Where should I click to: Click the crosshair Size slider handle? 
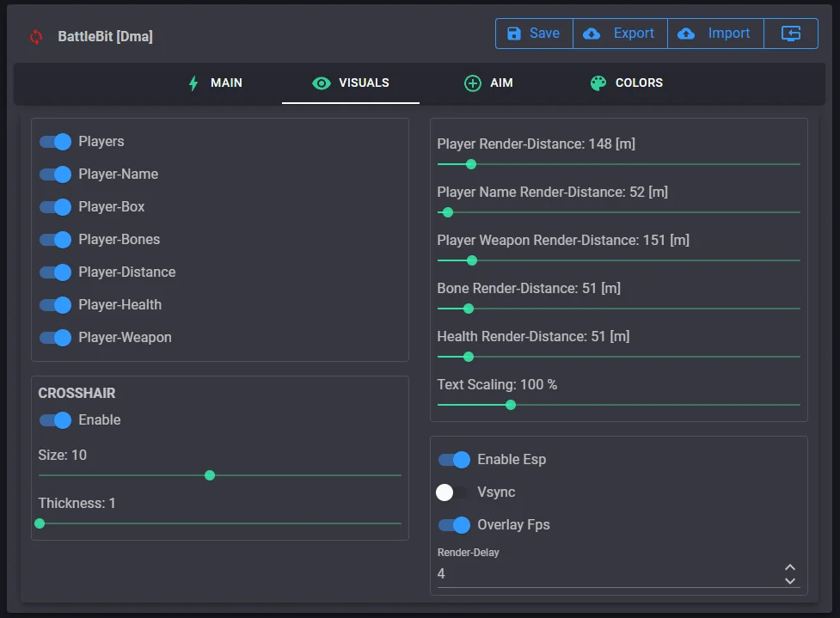(209, 475)
